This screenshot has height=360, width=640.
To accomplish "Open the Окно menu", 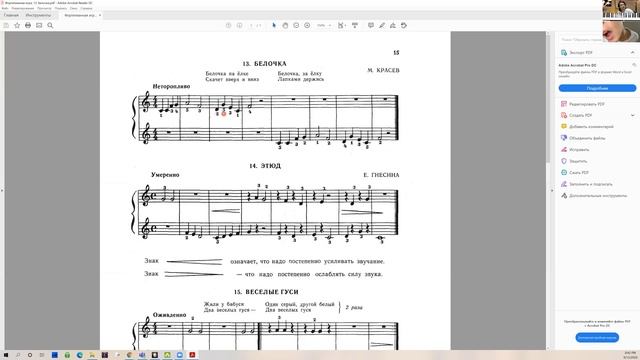I will (73, 8).
